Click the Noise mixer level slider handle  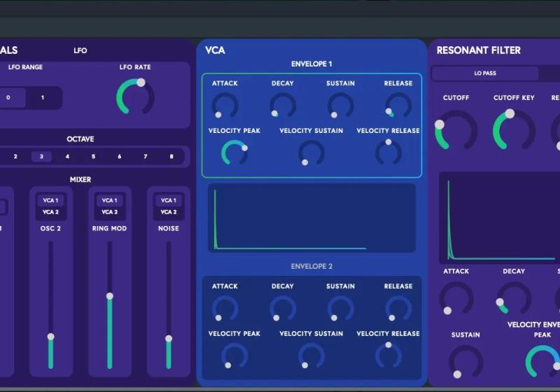click(169, 339)
